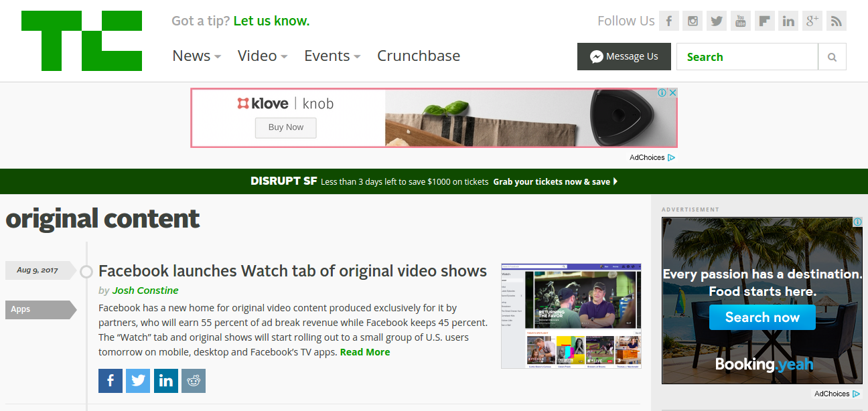868x411 pixels.
Task: Share article on Reddit button
Action: click(x=194, y=381)
